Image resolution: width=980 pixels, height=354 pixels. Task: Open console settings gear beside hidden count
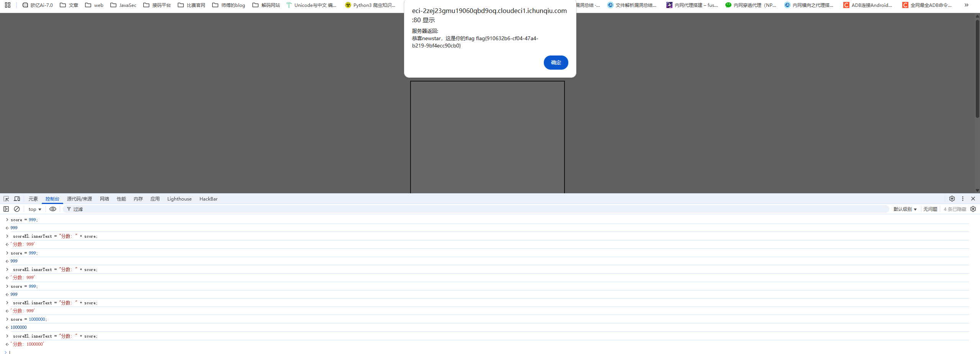click(x=973, y=209)
